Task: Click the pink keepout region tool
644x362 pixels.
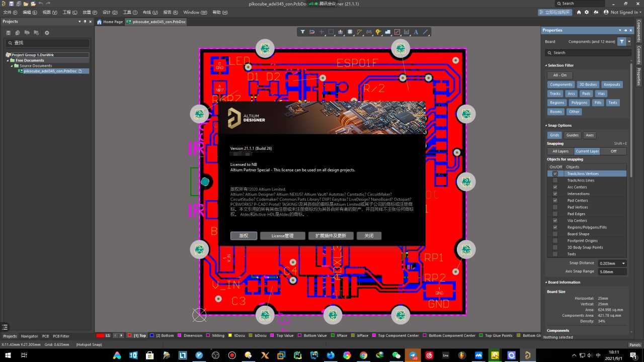Action: coord(397,32)
